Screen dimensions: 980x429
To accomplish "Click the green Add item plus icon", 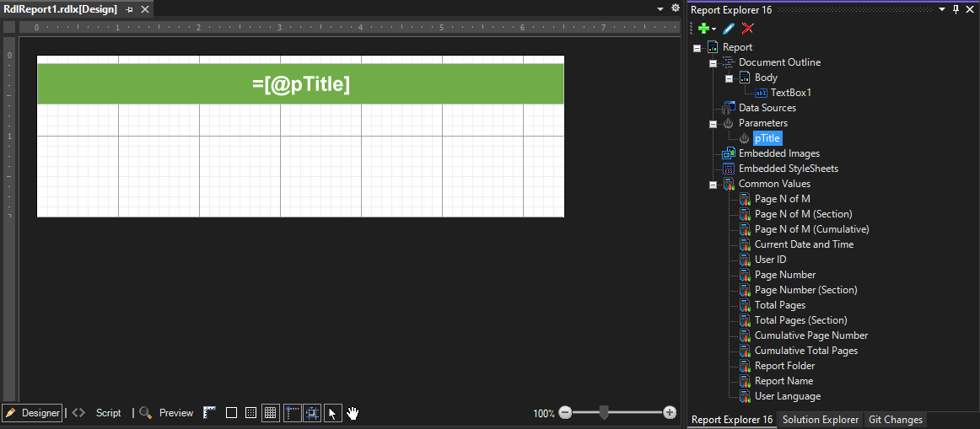I will pos(703,29).
